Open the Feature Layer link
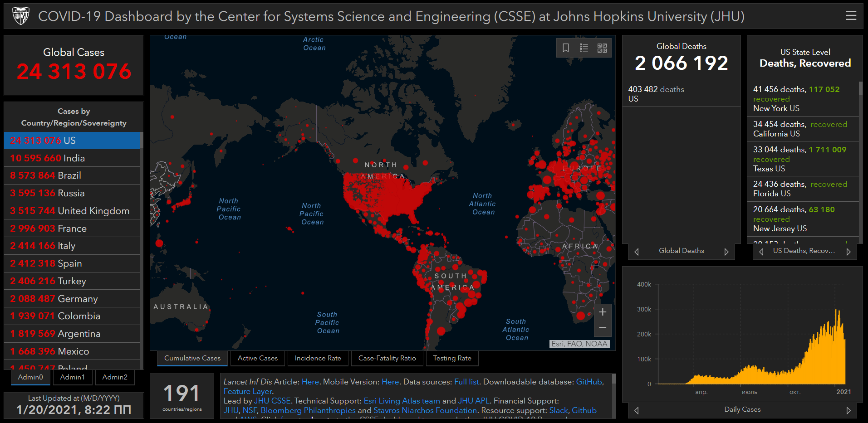The height and width of the screenshot is (423, 868). point(248,391)
